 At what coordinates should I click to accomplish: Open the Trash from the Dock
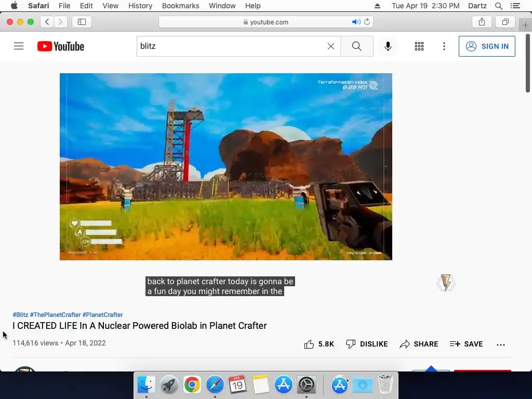click(385, 384)
